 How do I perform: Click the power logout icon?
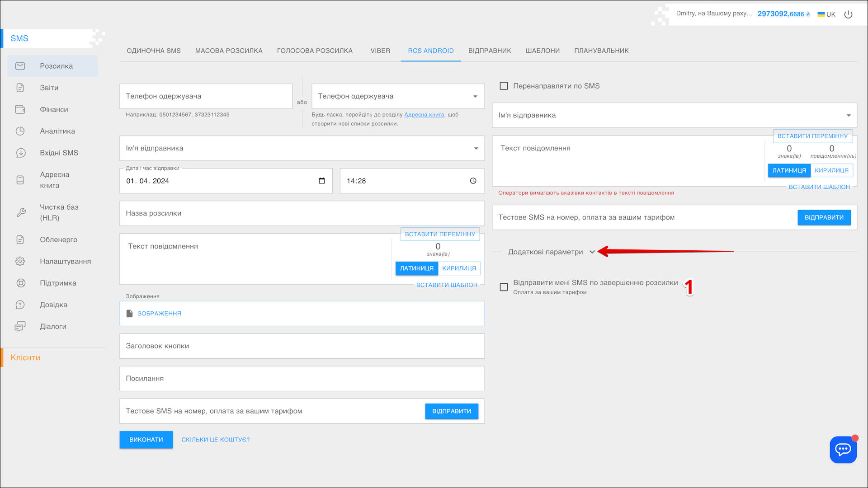848,14
